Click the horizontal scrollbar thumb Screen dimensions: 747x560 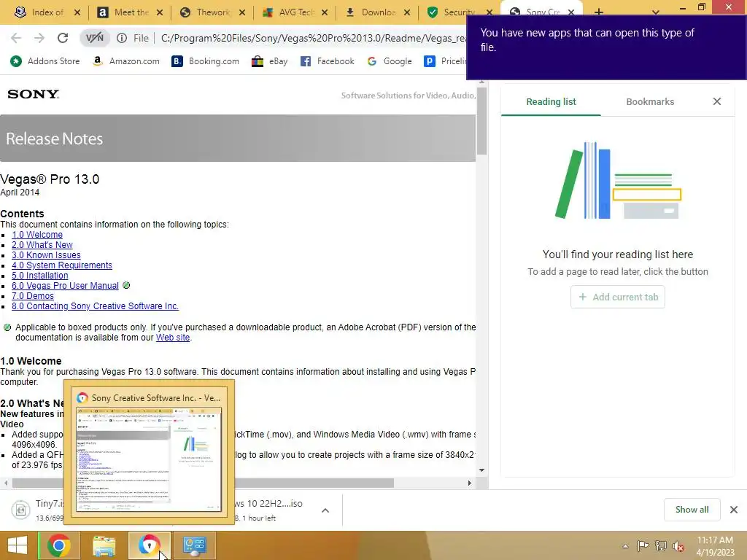pyautogui.click(x=203, y=483)
